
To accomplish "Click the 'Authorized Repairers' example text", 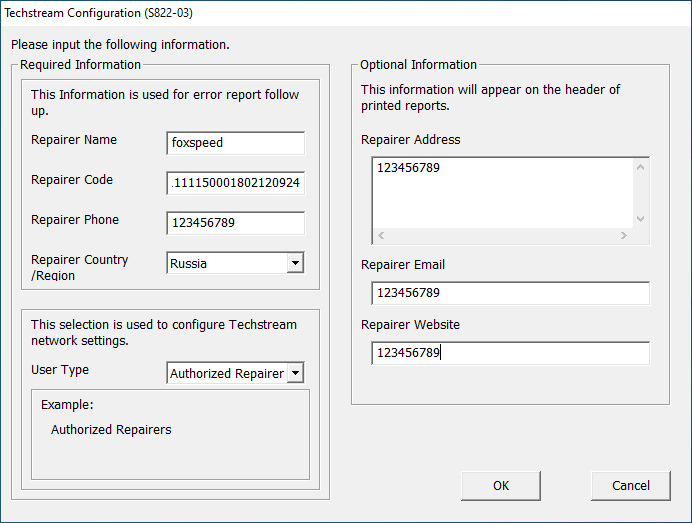I will click(111, 430).
